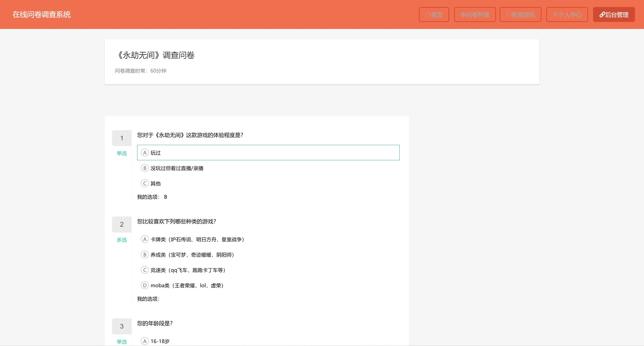
Task: Check option A 卡牌类 in question 2
Action: [197, 240]
